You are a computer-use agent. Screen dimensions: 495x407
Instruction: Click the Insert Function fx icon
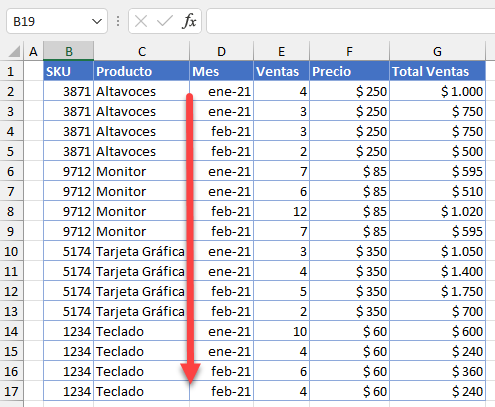coord(189,21)
